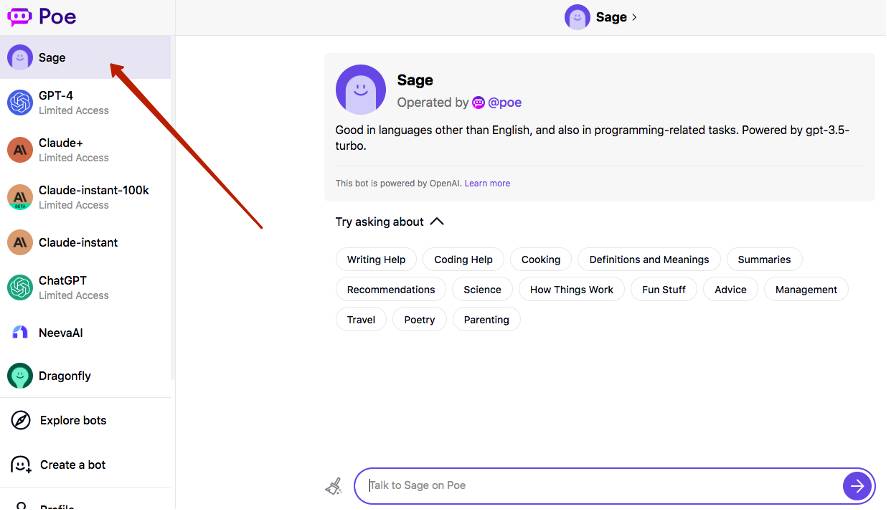Viewport: 887px width, 510px height.
Task: Click the Poe wordmark text
Action: click(x=57, y=16)
